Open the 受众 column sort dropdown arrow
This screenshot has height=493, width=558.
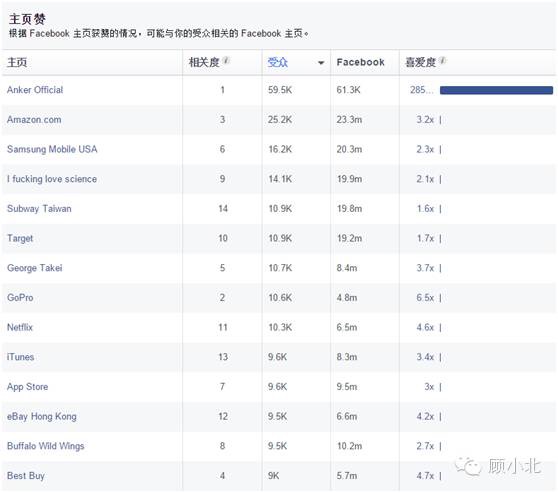[321, 63]
